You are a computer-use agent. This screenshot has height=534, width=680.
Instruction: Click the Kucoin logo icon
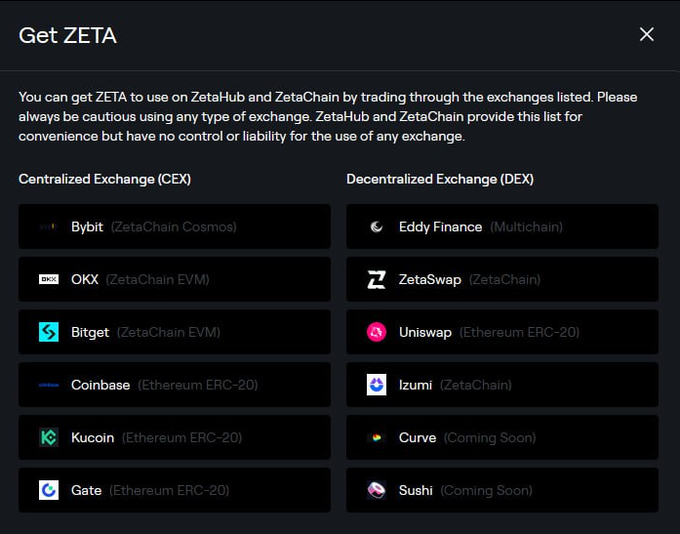pos(49,437)
